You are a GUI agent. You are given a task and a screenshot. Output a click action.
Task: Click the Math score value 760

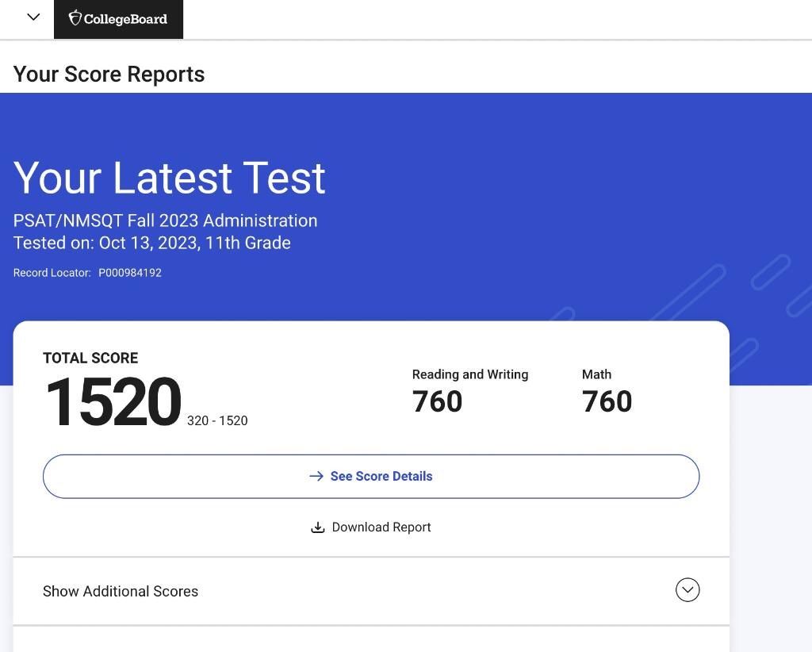point(607,401)
